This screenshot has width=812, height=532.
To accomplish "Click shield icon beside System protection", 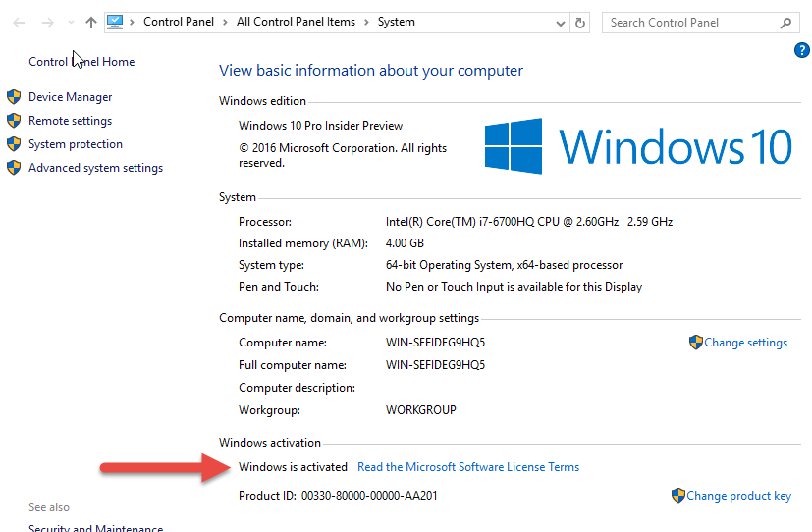I will point(14,144).
